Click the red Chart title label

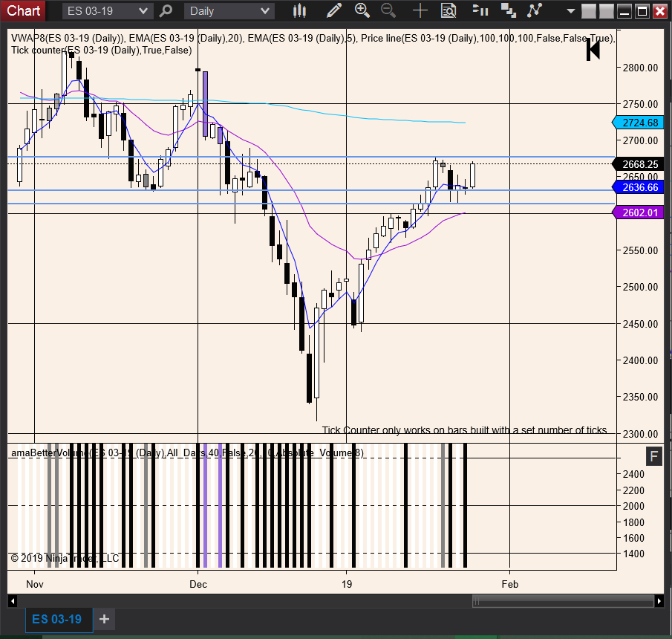coord(23,10)
